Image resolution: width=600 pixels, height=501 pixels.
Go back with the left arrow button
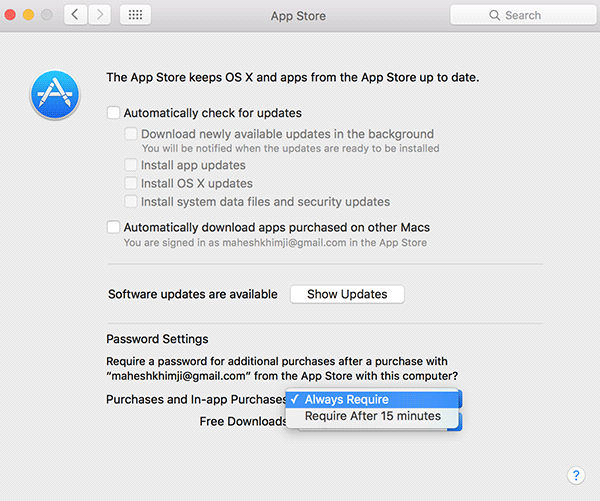(x=75, y=15)
